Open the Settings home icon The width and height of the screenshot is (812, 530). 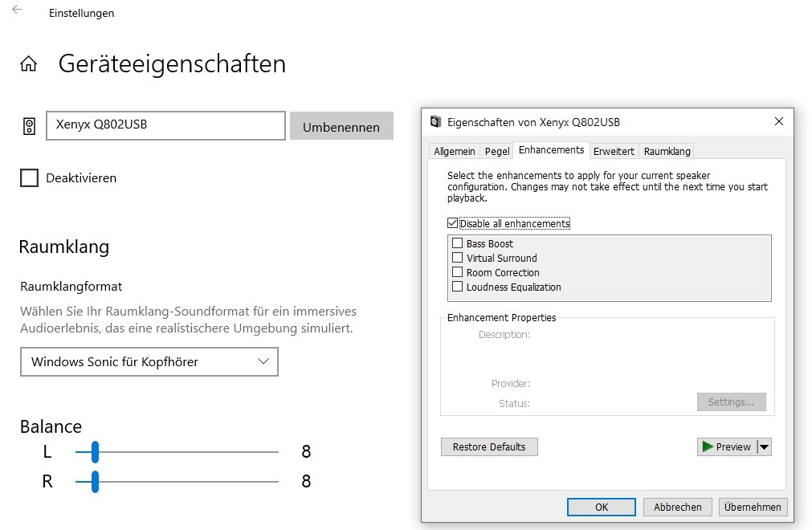(28, 63)
